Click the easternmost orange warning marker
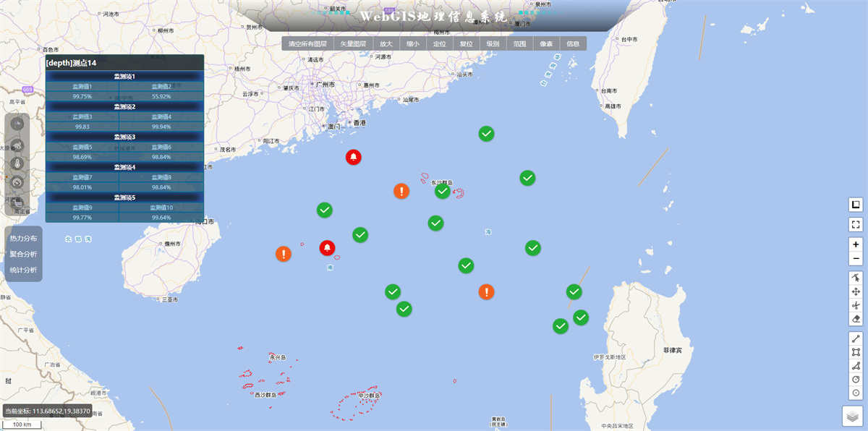 pos(487,291)
